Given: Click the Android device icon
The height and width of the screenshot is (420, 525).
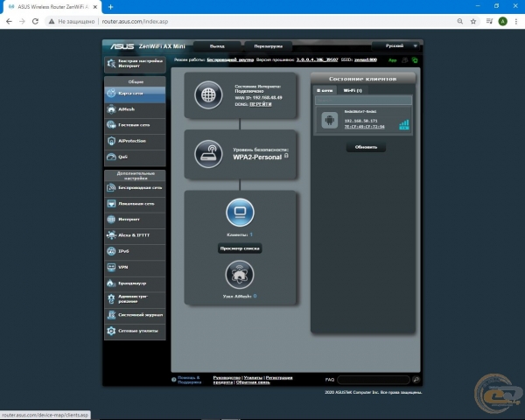Looking at the screenshot, I should coord(330,120).
